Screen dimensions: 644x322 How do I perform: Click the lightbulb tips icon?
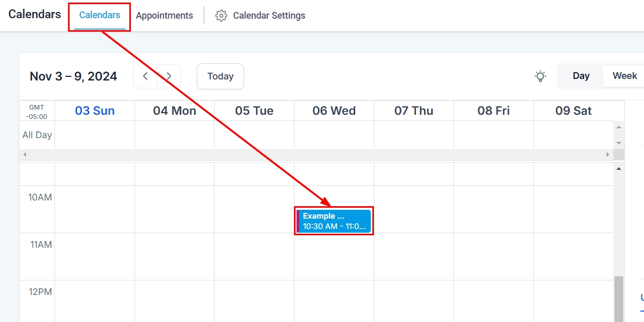tap(541, 76)
